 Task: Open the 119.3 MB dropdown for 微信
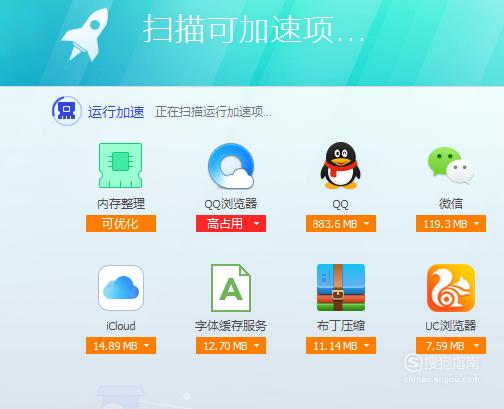coord(451,224)
